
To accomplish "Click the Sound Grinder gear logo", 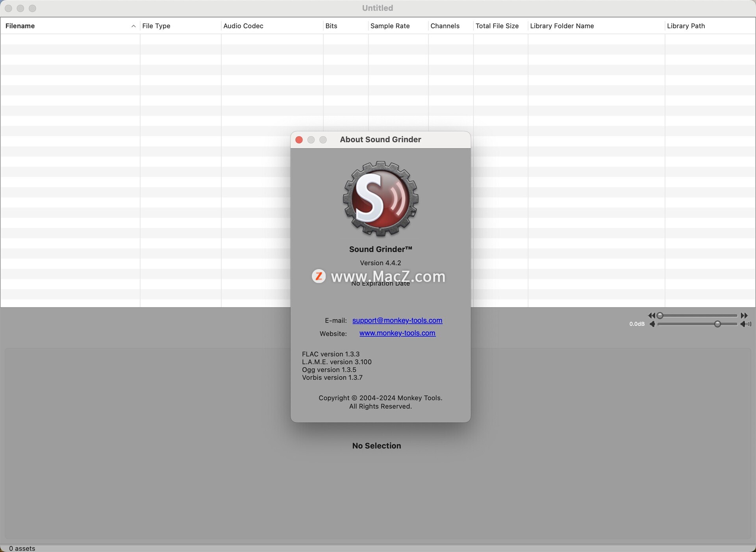I will click(380, 199).
